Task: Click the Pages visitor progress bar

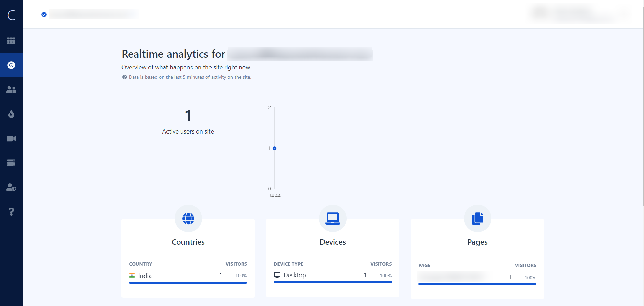Action: 477,284
